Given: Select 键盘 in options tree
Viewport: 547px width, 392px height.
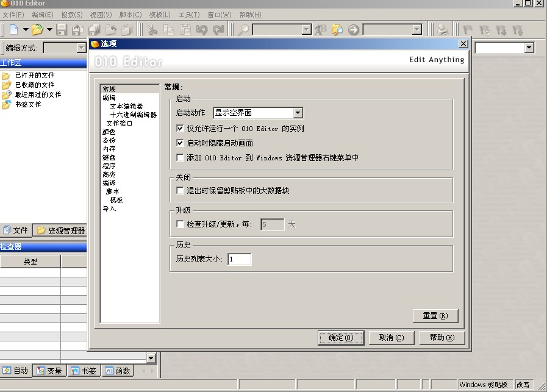Looking at the screenshot, I should pos(109,157).
